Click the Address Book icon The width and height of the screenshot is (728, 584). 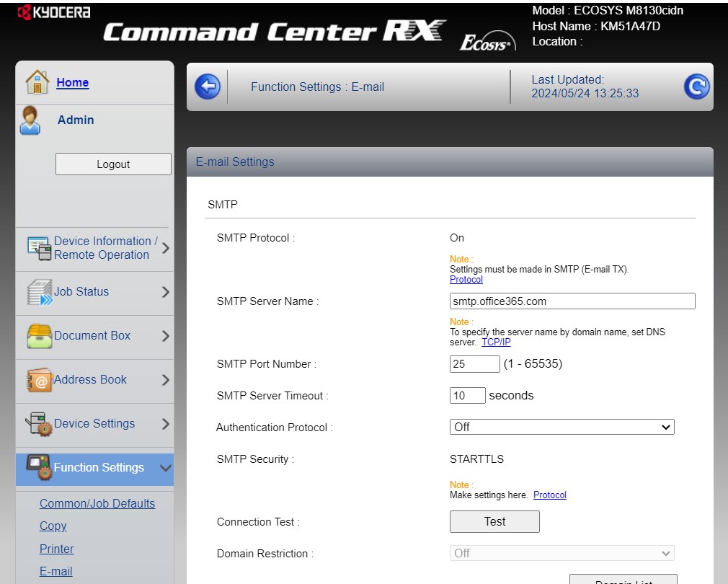[39, 380]
